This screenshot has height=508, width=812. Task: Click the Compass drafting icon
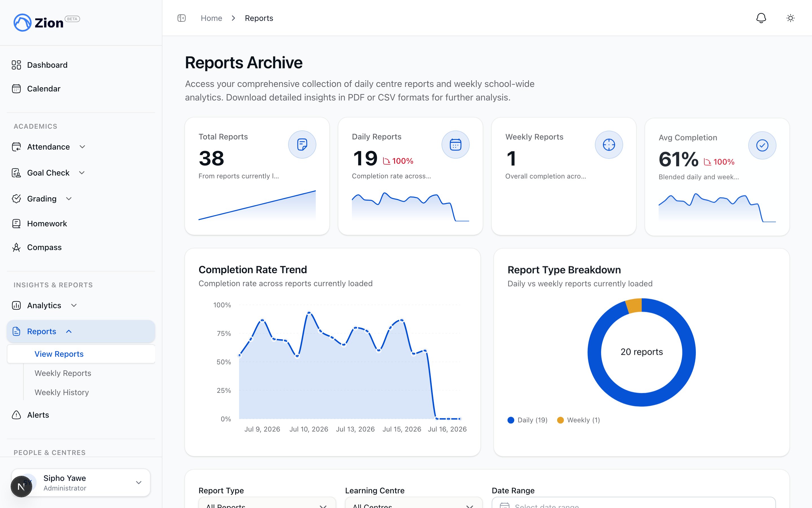[16, 247]
